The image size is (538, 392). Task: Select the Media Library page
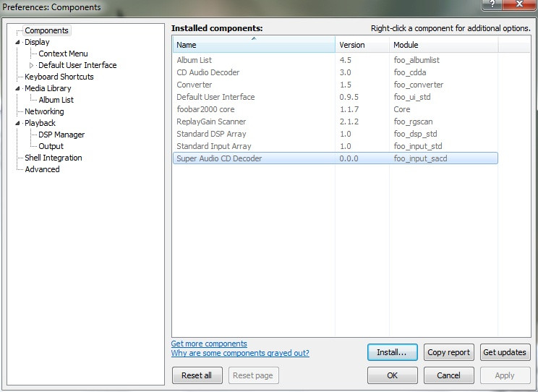pyautogui.click(x=48, y=88)
